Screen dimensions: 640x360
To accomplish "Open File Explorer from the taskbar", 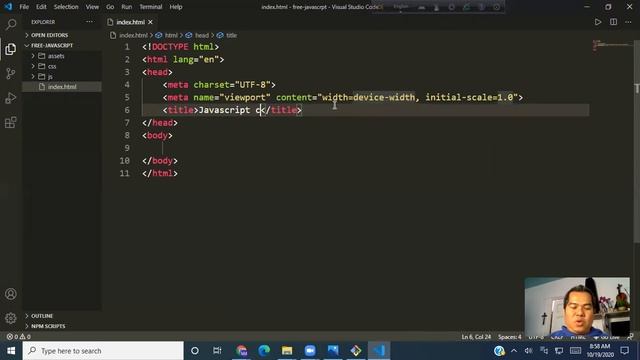I will pos(287,351).
